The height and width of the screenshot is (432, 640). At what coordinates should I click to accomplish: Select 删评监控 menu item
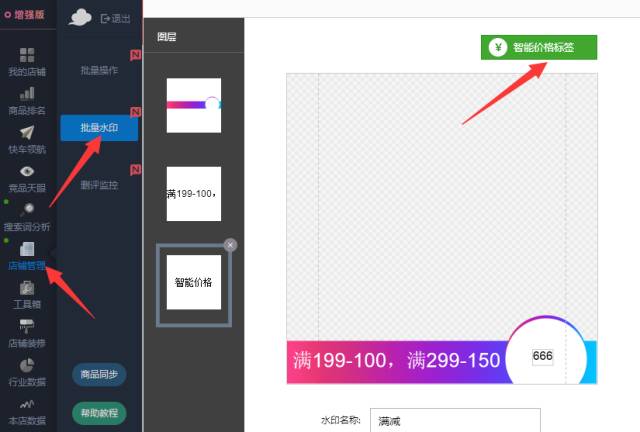point(99,185)
